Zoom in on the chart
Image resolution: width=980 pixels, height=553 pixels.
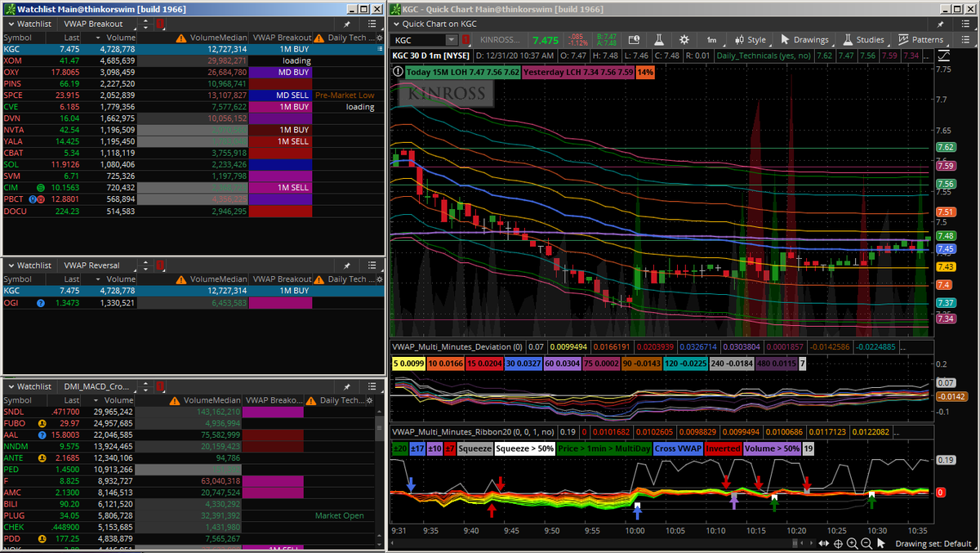[853, 543]
